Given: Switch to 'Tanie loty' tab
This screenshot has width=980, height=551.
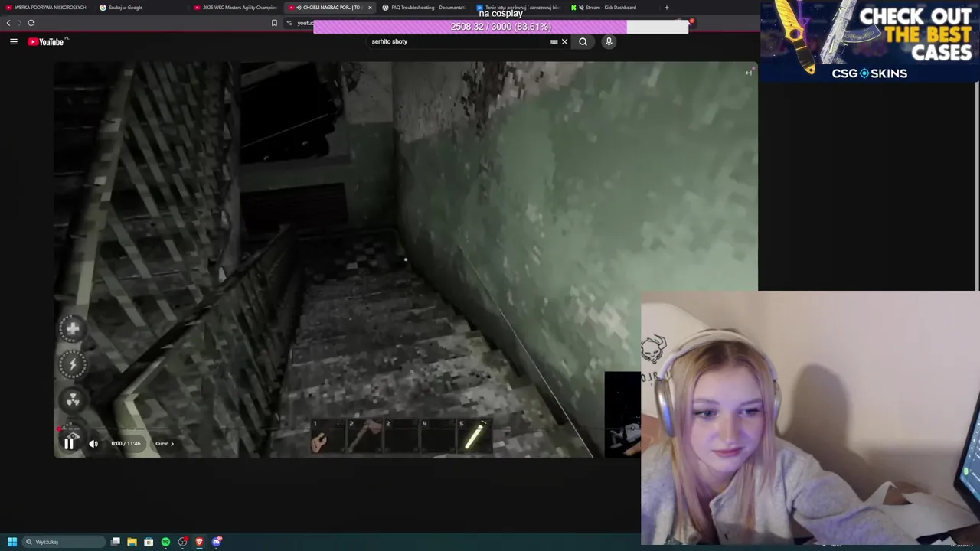Looking at the screenshot, I should [x=518, y=8].
